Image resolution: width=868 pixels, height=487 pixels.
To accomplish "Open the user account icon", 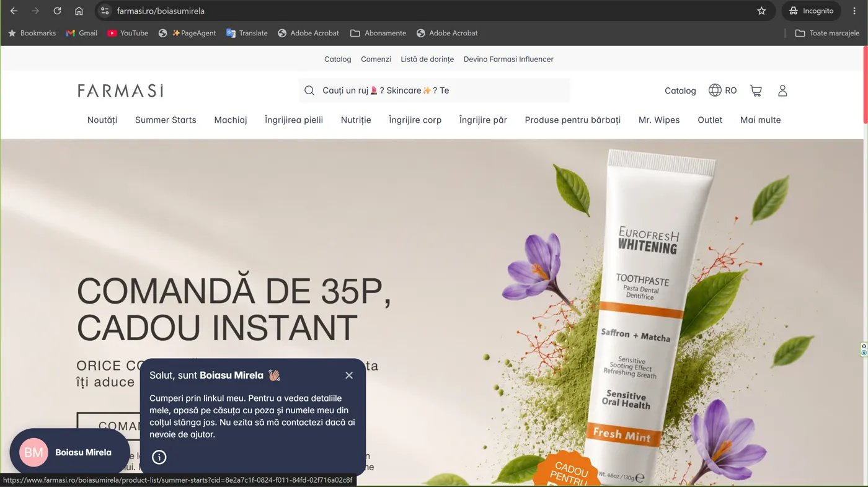I will 782,90.
